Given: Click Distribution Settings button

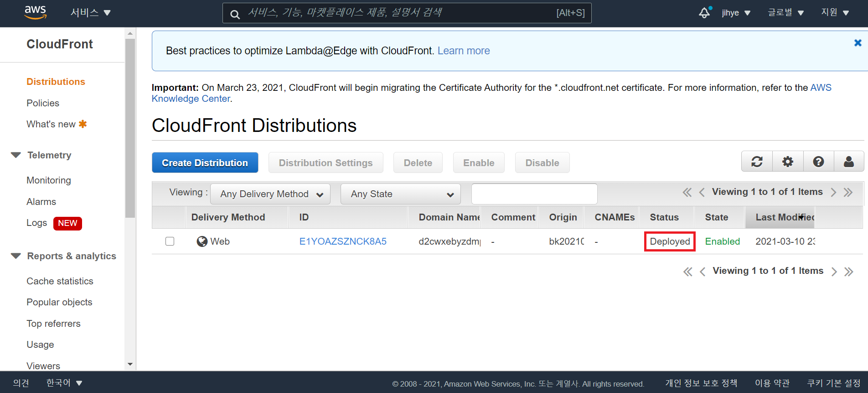Looking at the screenshot, I should tap(325, 162).
